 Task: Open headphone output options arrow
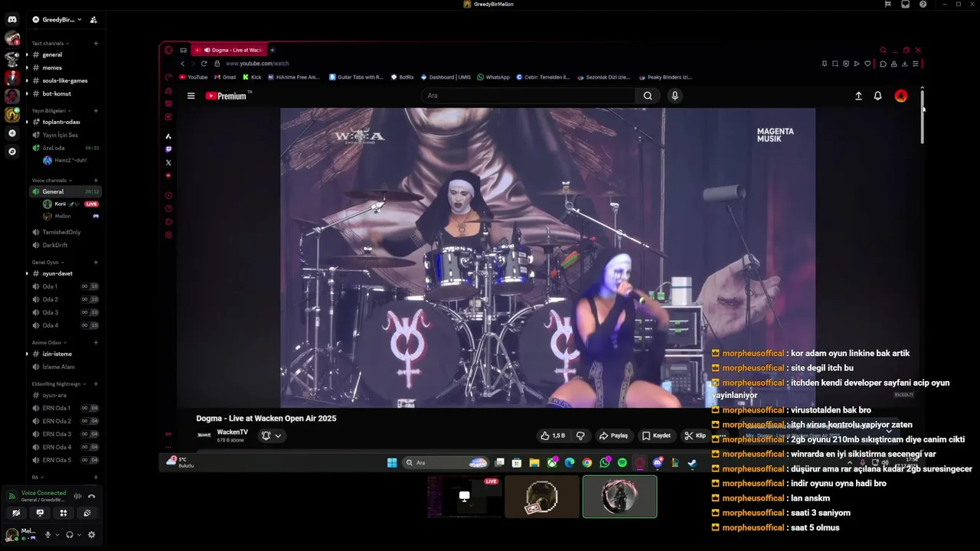click(79, 535)
